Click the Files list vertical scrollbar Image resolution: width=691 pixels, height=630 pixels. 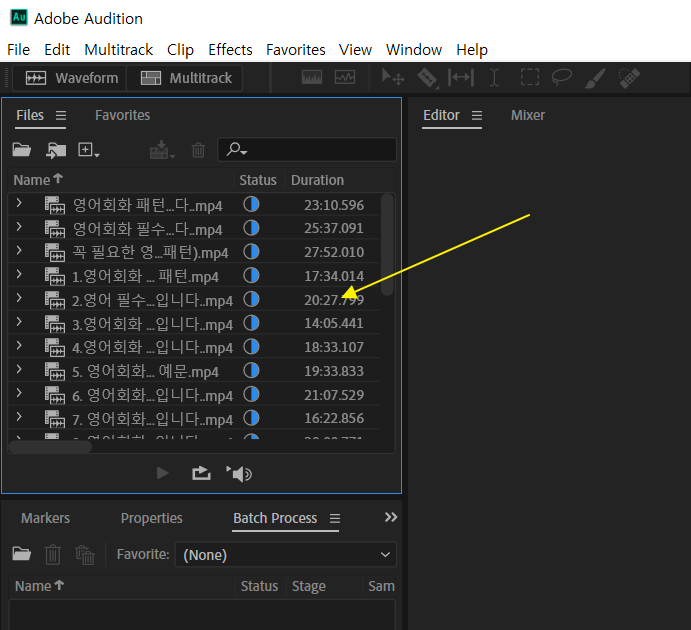pos(387,245)
